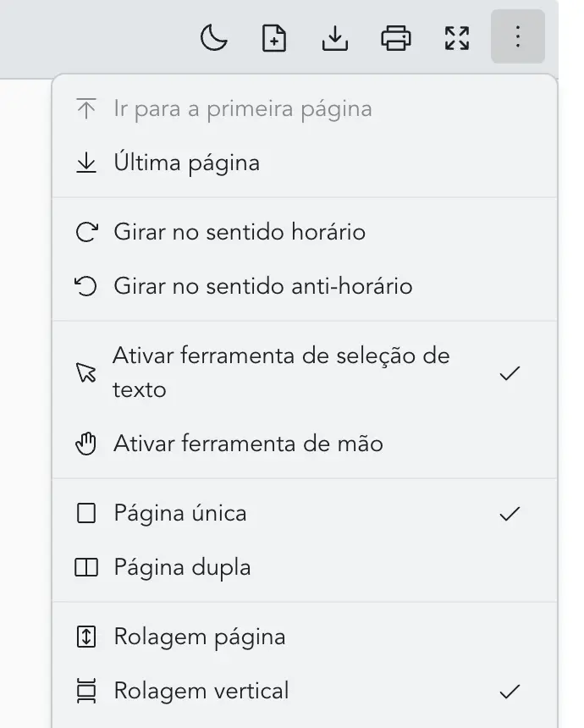The image size is (584, 728).
Task: Choose 'Girar no sentido anti-horário'
Action: tap(263, 286)
